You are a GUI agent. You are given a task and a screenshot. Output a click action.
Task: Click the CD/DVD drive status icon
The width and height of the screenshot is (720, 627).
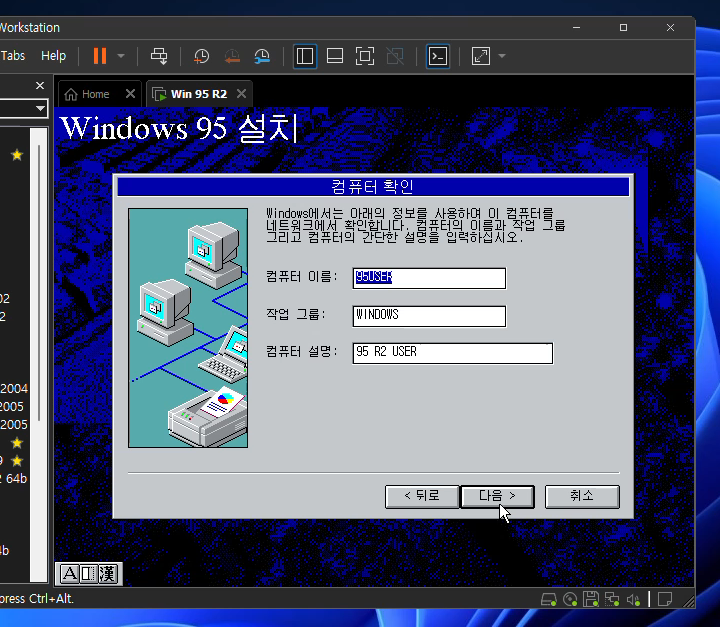pyautogui.click(x=570, y=599)
